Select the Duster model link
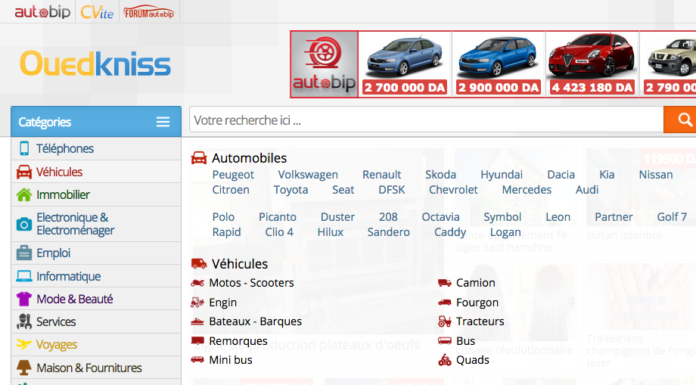This screenshot has height=385, width=696. [x=338, y=217]
